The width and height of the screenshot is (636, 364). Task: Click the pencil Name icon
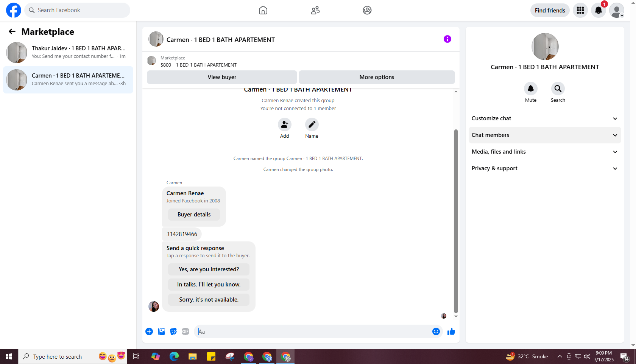click(312, 124)
